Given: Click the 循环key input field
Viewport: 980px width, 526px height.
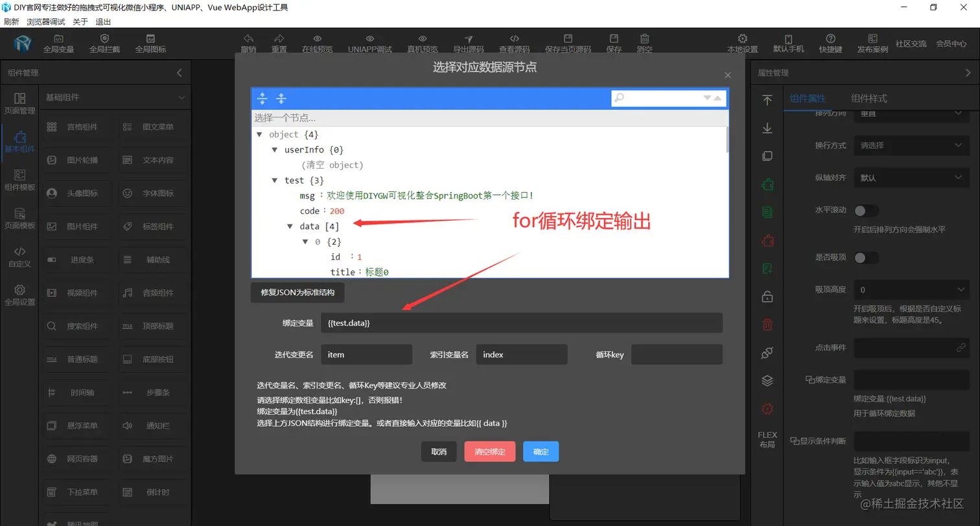Looking at the screenshot, I should point(676,354).
